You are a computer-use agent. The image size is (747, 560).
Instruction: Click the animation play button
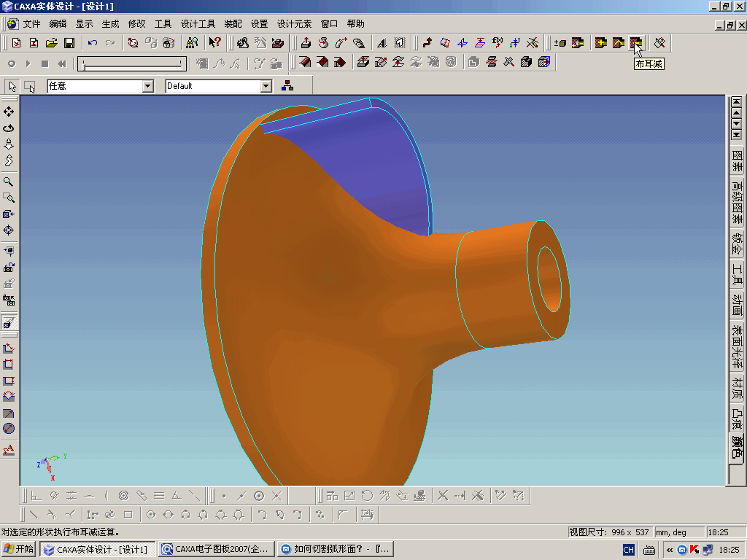click(x=28, y=64)
